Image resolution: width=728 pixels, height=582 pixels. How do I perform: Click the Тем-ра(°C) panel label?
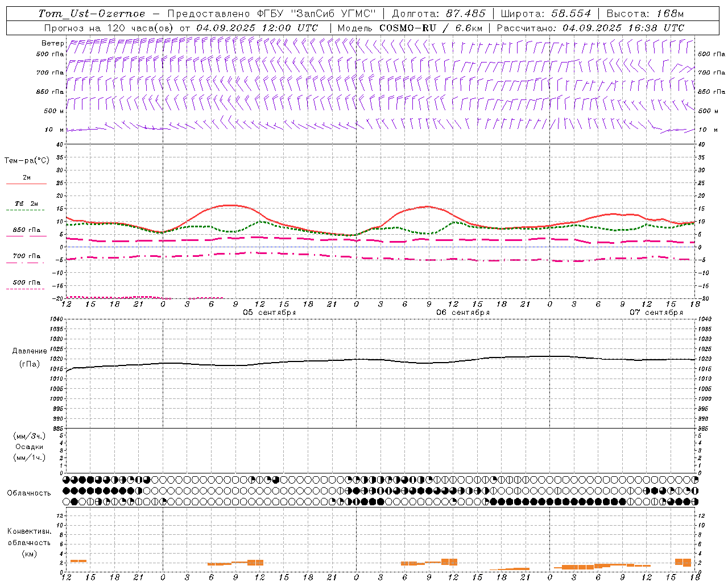(x=27, y=161)
